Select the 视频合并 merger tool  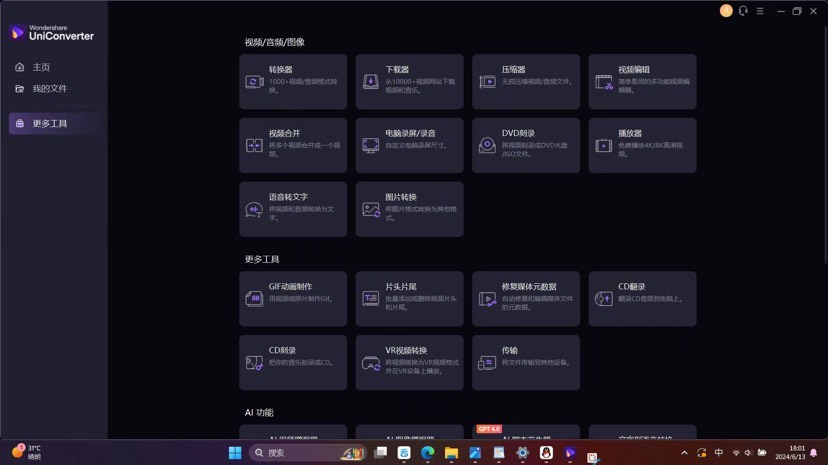click(293, 145)
